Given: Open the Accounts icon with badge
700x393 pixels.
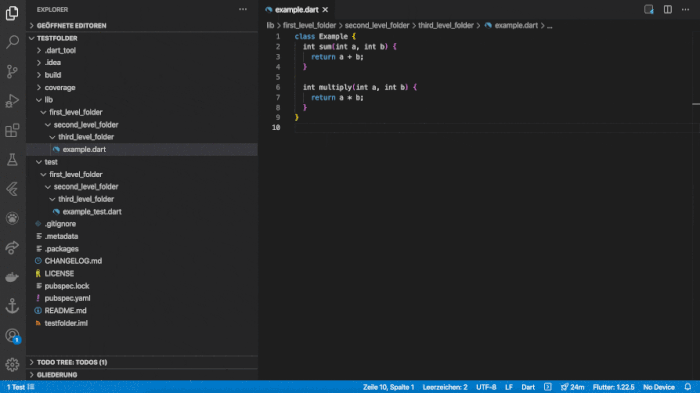Looking at the screenshot, I should (x=12, y=336).
